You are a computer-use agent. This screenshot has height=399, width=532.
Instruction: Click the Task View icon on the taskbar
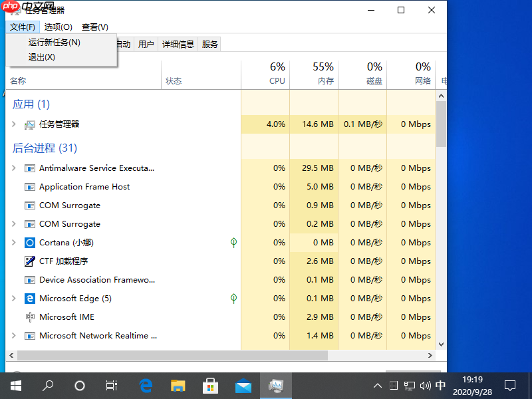pos(111,386)
